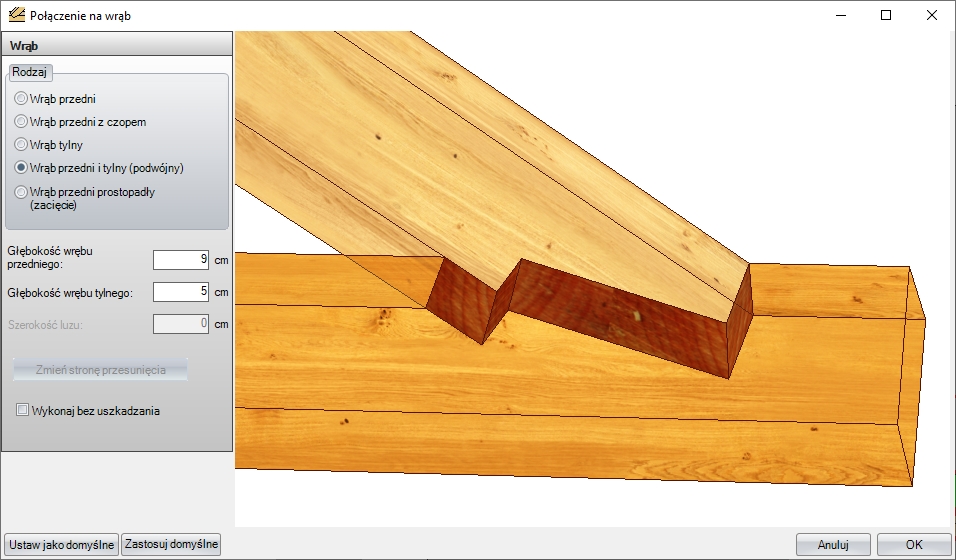This screenshot has height=560, width=956.
Task: Enable the Wykonaj bez uszkadzania checkbox
Action: (23, 410)
